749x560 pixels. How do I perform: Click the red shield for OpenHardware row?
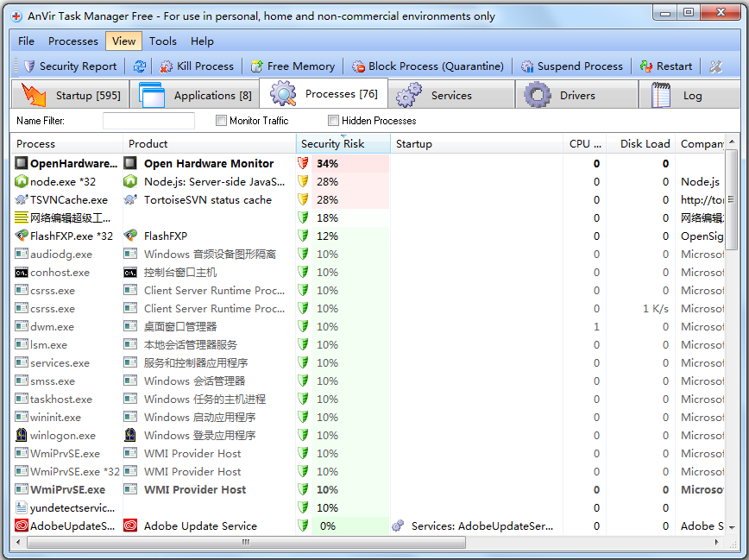click(x=303, y=163)
